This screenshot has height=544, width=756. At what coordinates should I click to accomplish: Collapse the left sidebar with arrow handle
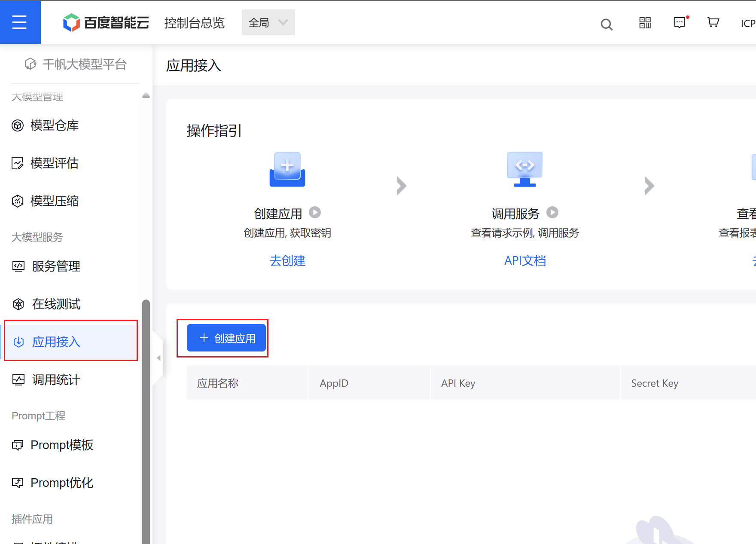[159, 358]
